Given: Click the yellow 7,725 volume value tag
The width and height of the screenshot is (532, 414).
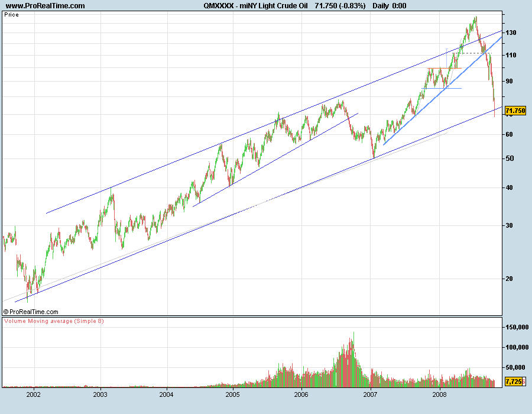Looking at the screenshot, I should coord(513,381).
